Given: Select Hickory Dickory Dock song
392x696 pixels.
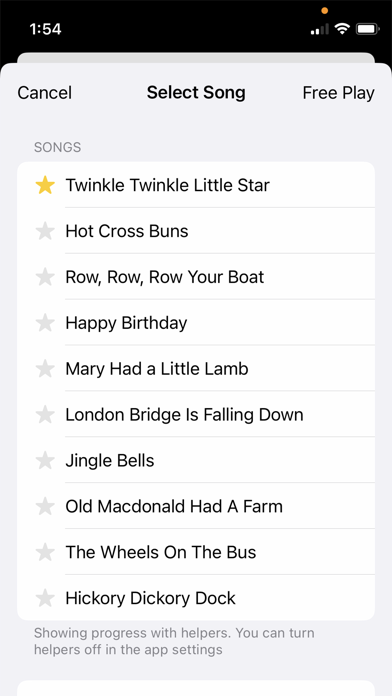Looking at the screenshot, I should pos(196,598).
